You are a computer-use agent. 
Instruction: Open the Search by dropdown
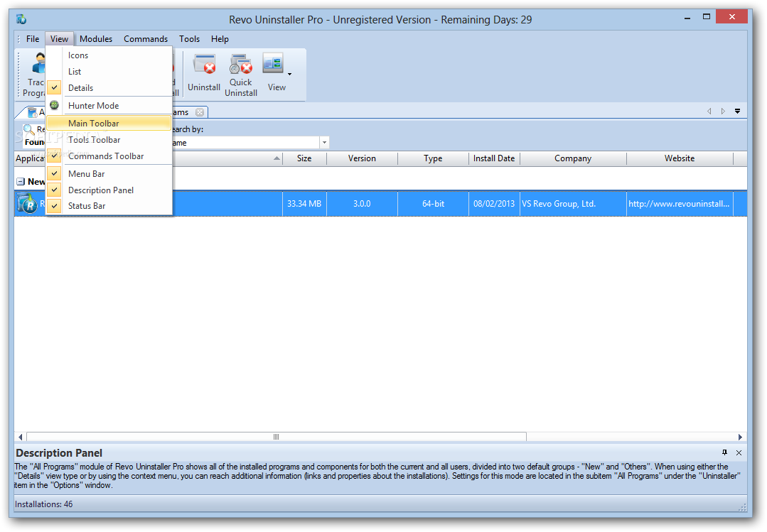click(324, 142)
